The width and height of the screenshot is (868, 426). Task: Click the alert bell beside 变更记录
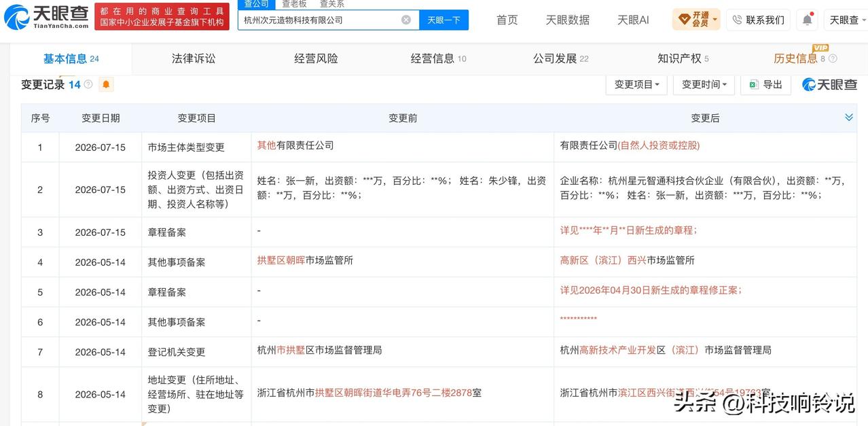point(106,85)
